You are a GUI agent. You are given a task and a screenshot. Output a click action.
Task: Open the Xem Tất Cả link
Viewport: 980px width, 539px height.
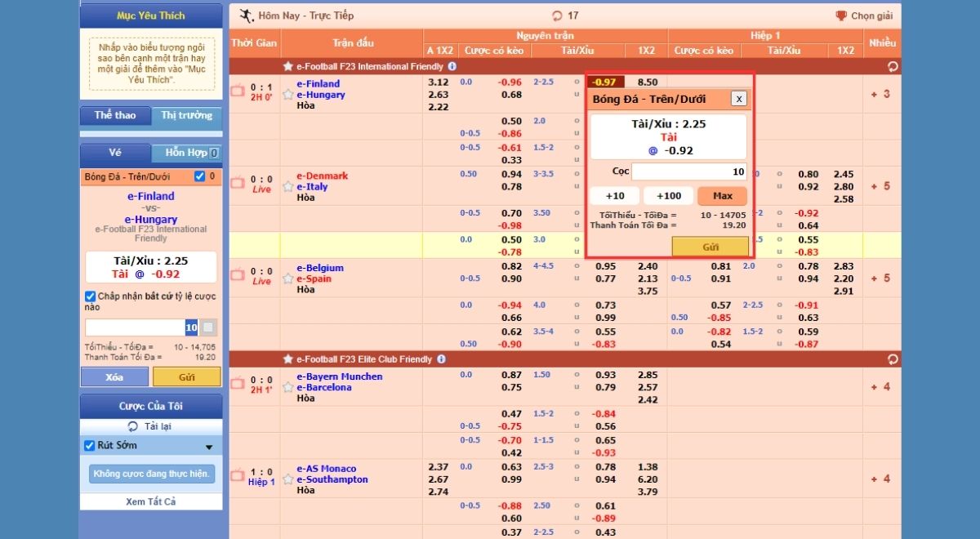pyautogui.click(x=151, y=501)
